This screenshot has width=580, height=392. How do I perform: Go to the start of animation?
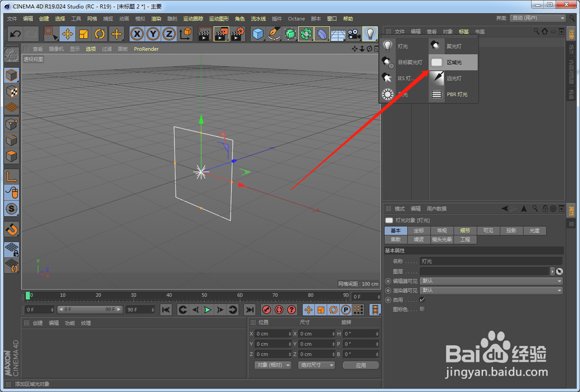[x=166, y=310]
